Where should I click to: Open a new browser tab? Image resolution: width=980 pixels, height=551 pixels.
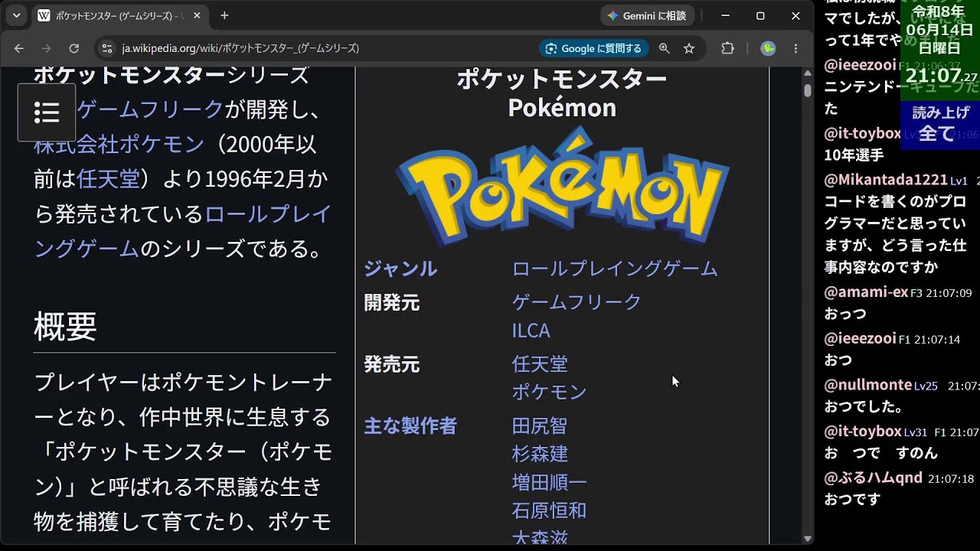pyautogui.click(x=224, y=15)
